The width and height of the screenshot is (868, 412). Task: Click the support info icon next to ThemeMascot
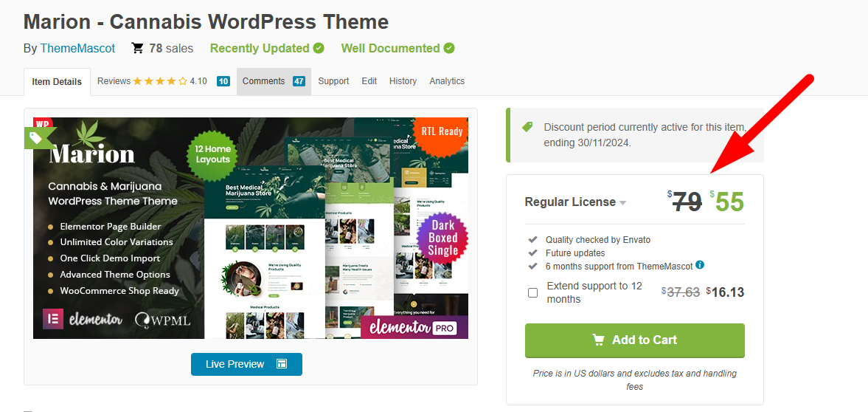[700, 265]
